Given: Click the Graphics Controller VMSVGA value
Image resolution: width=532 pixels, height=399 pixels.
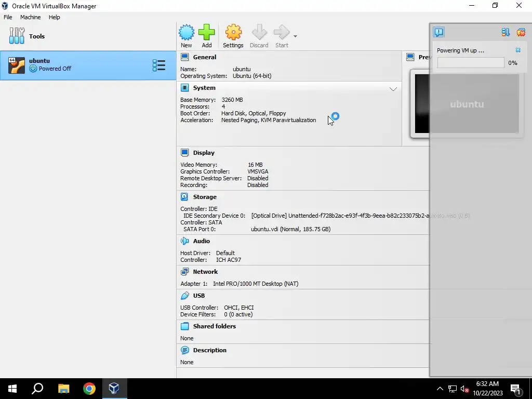Looking at the screenshot, I should (x=258, y=171).
